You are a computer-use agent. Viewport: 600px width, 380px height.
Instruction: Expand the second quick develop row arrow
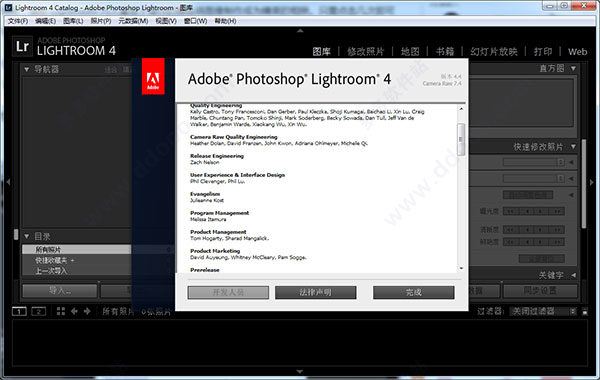click(571, 178)
